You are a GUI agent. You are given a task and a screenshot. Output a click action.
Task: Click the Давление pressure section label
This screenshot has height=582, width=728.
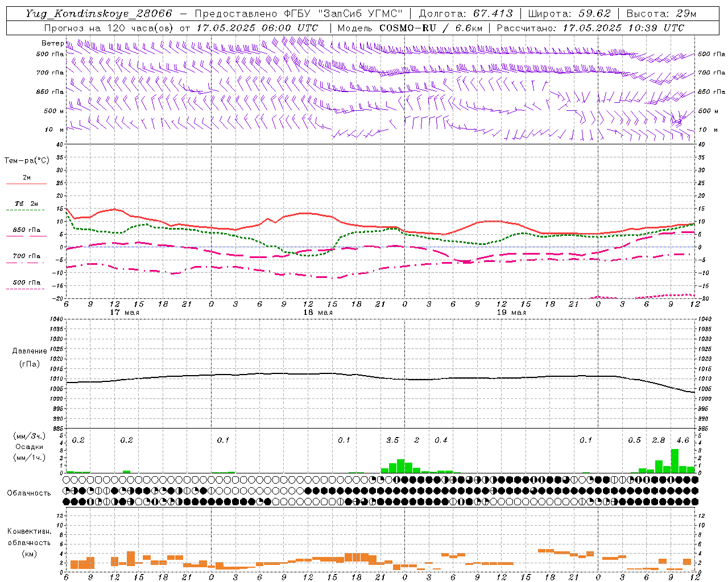click(x=30, y=351)
